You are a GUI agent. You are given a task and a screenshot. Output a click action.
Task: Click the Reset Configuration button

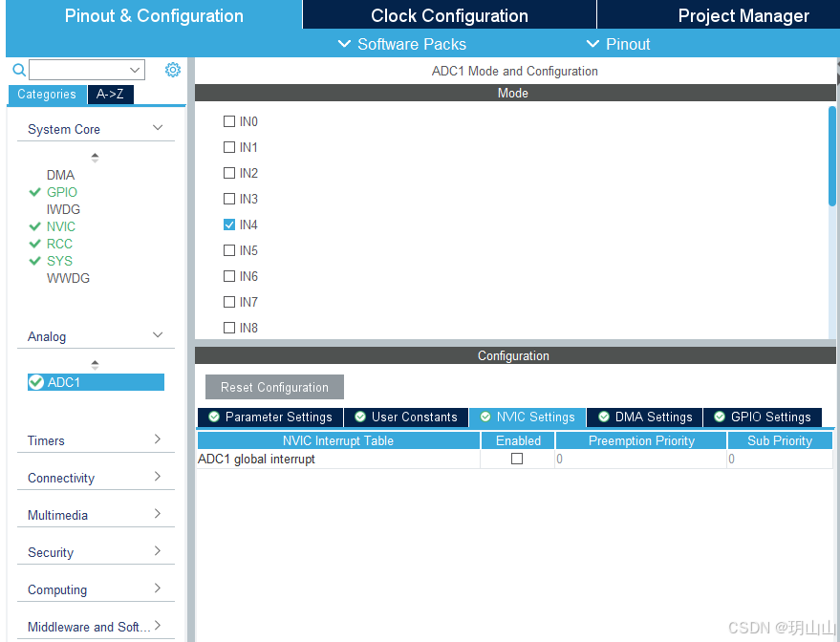pos(275,387)
